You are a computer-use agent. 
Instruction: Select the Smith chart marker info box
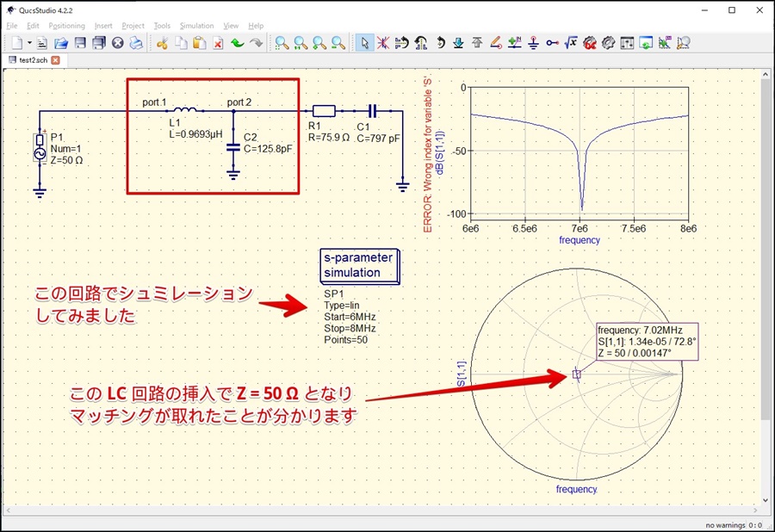point(647,342)
